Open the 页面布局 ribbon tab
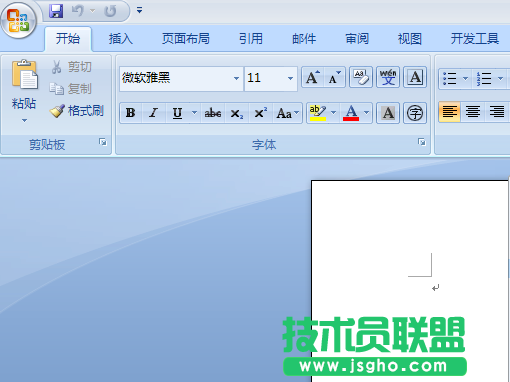Viewport: 510px width, 382px height. point(186,39)
